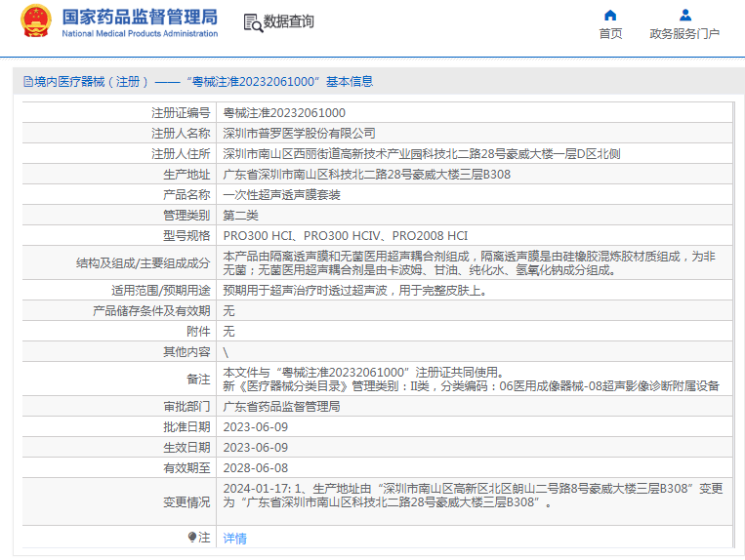This screenshot has height=560, width=745.
Task: Click the 有效期至 label
Action: [x=186, y=467]
